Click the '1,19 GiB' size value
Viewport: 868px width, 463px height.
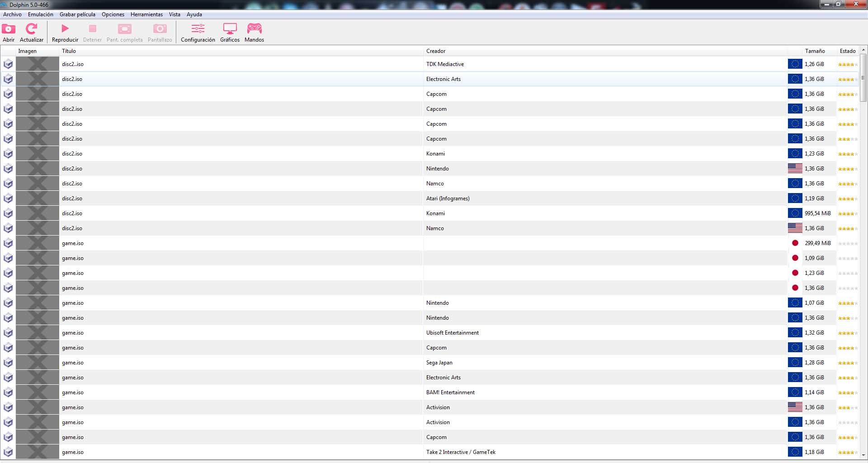(815, 198)
